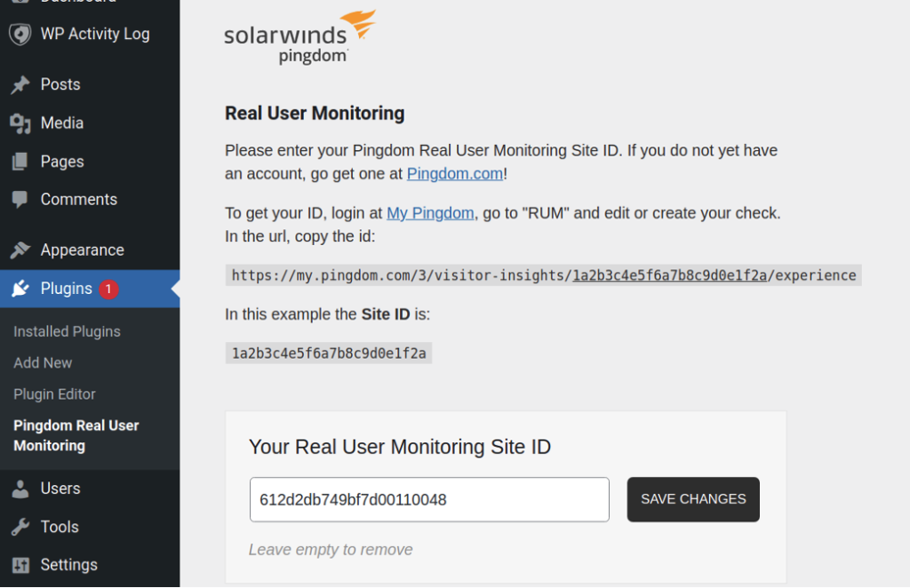Click the Settings sliders icon

[20, 565]
